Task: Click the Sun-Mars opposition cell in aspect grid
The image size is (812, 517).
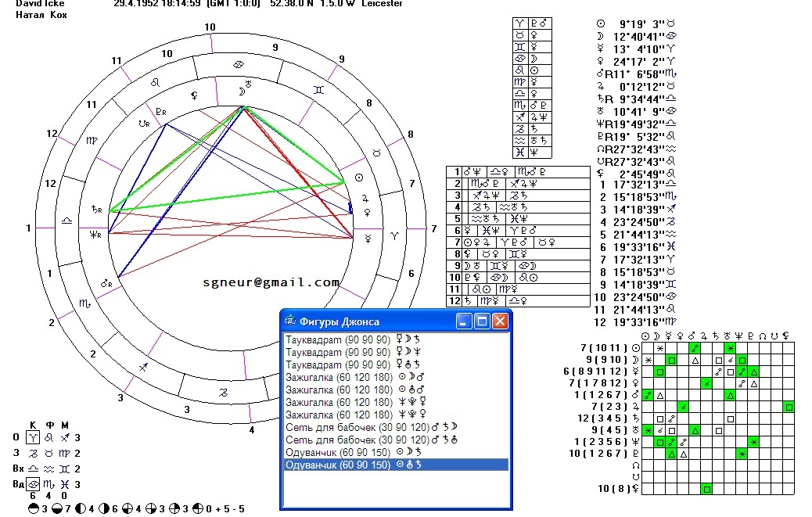Action: [693, 347]
